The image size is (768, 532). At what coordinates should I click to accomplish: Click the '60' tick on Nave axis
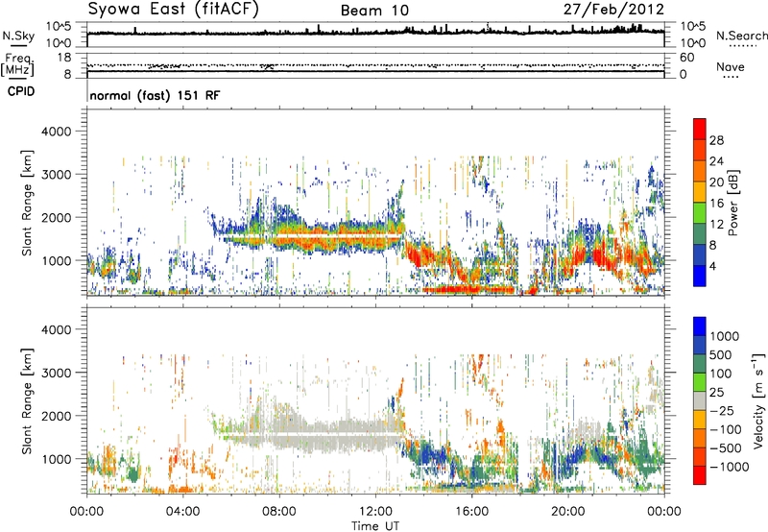686,58
